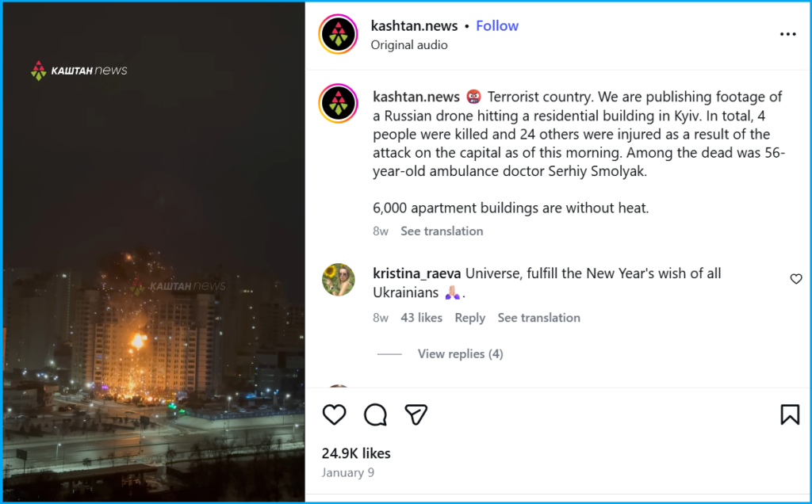
Task: Expand View replies (4) under the comment
Action: click(x=461, y=354)
